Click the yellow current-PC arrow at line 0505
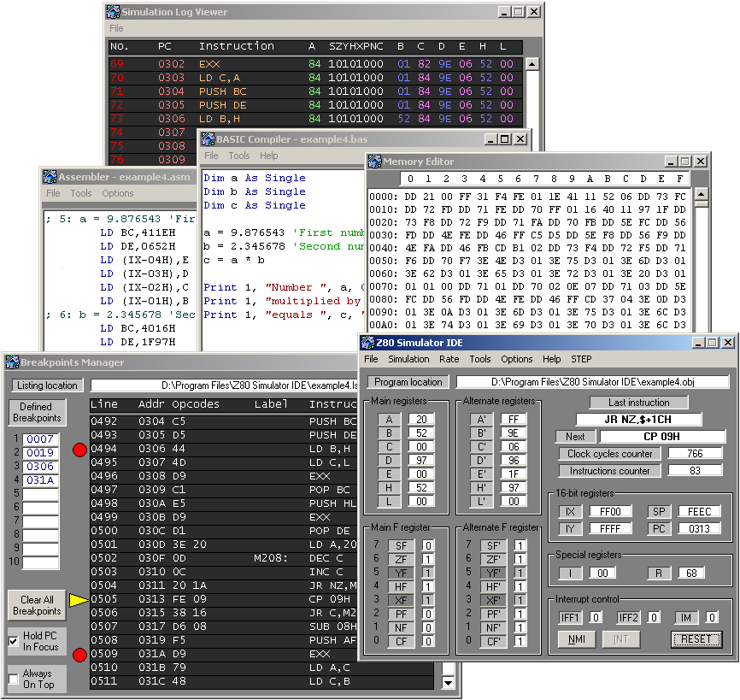The image size is (740, 700). 79,600
